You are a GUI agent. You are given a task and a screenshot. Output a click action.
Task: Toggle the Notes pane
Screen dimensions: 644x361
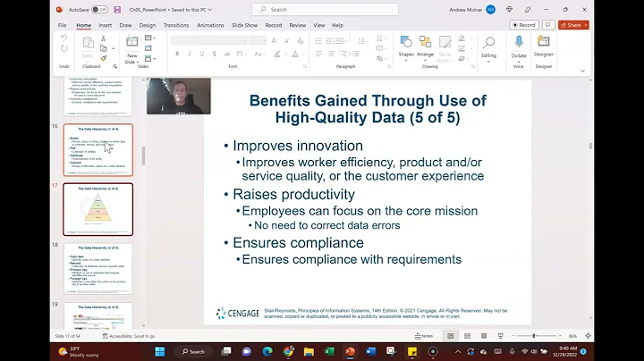(424, 336)
